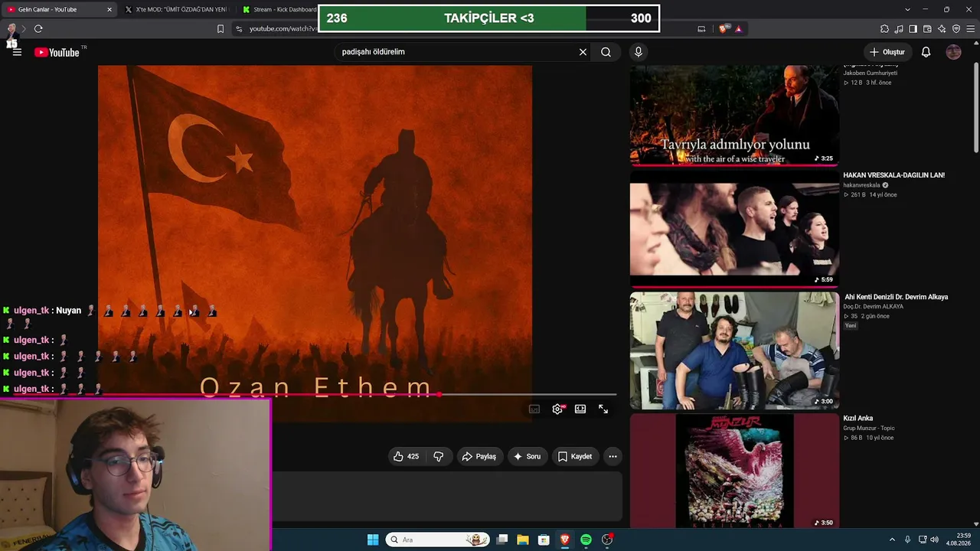Screen dimensions: 980x551
Task: Open the Brave wallet icon
Action: [x=927, y=29]
